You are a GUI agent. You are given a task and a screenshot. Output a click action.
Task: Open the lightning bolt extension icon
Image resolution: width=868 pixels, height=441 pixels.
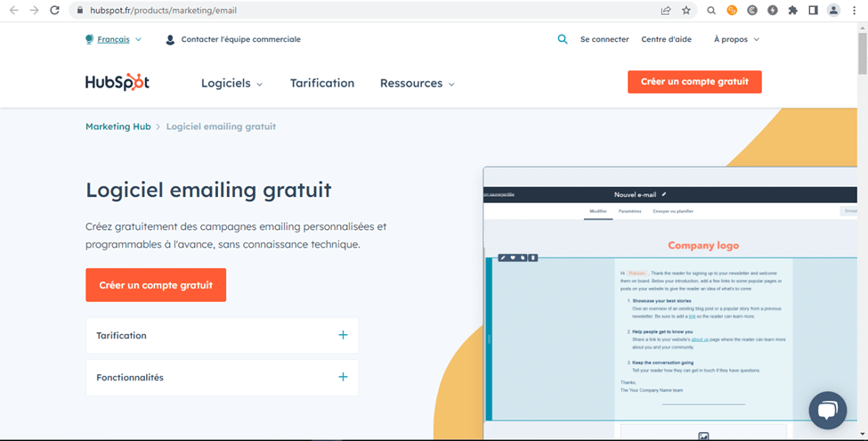tap(772, 11)
